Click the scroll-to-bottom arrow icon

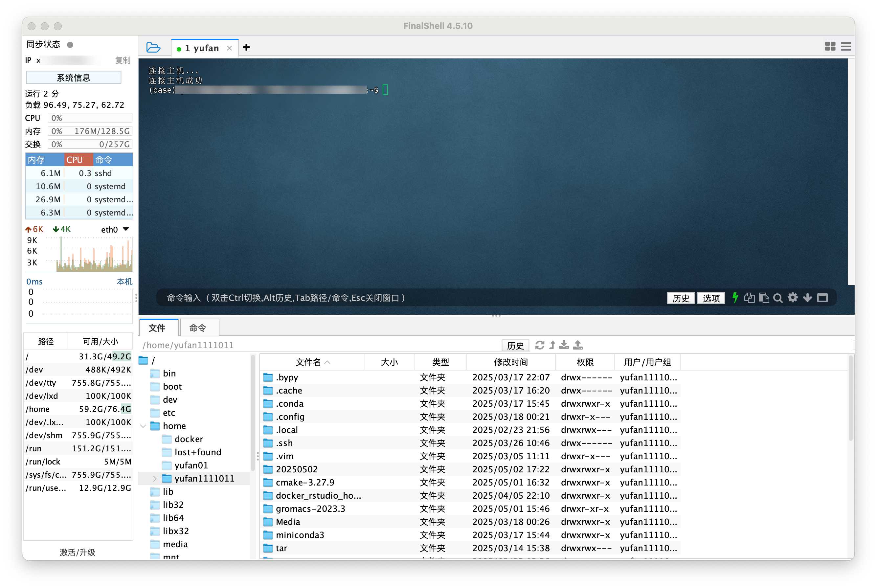pos(807,298)
